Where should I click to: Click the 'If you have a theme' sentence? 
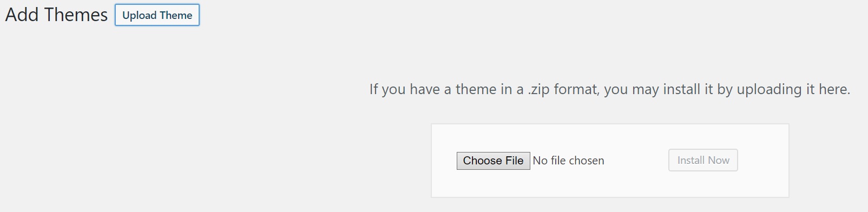[x=610, y=89]
